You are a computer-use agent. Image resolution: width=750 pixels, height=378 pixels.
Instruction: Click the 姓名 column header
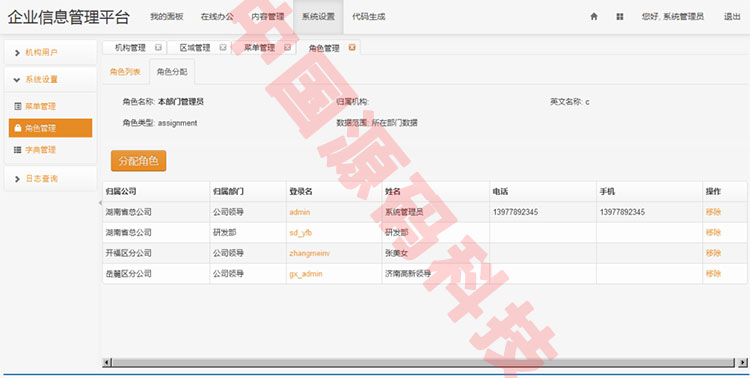tap(435, 191)
